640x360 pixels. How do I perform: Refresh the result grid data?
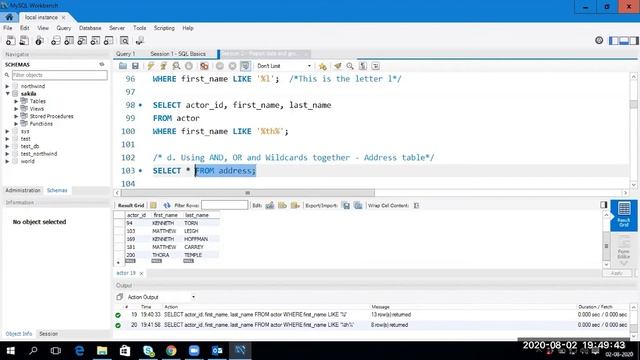coord(167,205)
